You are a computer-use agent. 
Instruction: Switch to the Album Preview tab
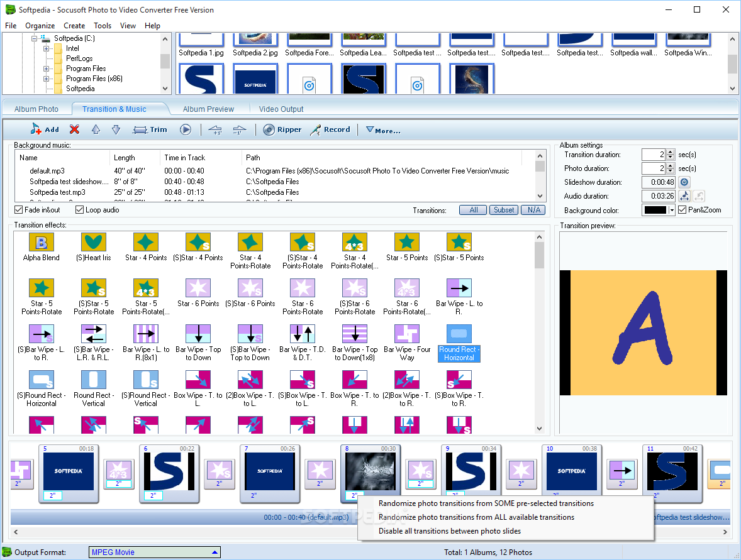point(208,109)
